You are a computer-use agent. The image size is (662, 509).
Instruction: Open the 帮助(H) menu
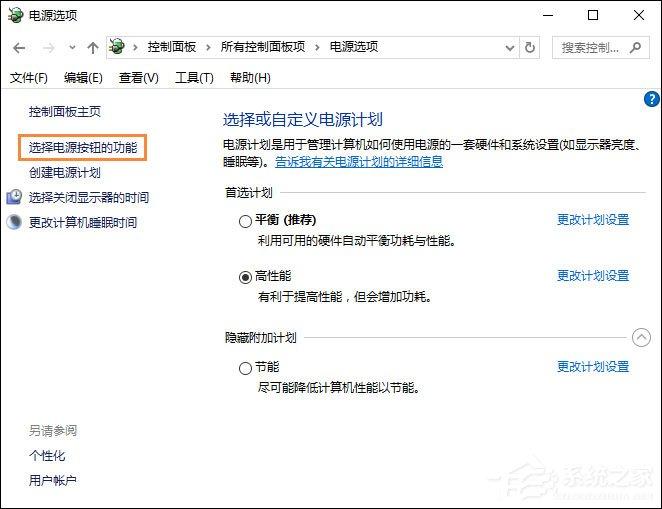click(250, 78)
